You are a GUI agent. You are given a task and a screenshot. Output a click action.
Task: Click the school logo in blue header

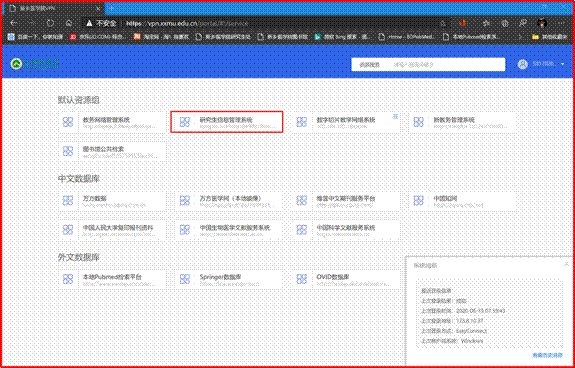coord(35,64)
